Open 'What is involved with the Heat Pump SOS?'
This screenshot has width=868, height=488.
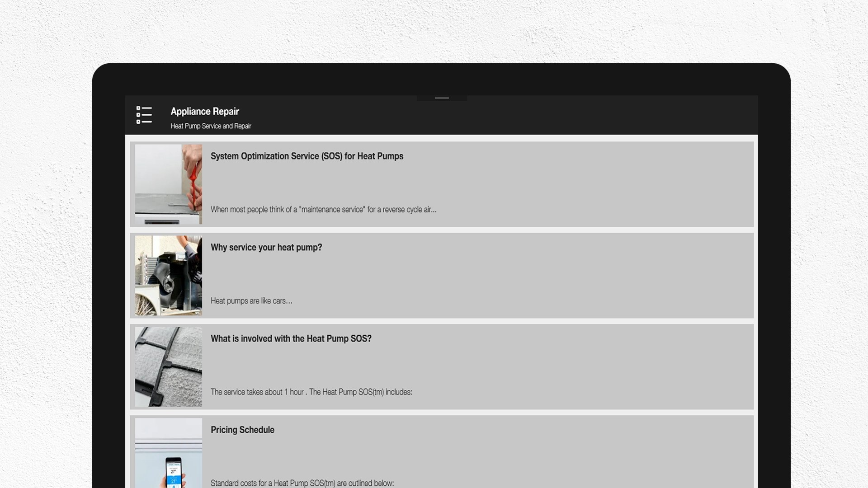click(291, 339)
